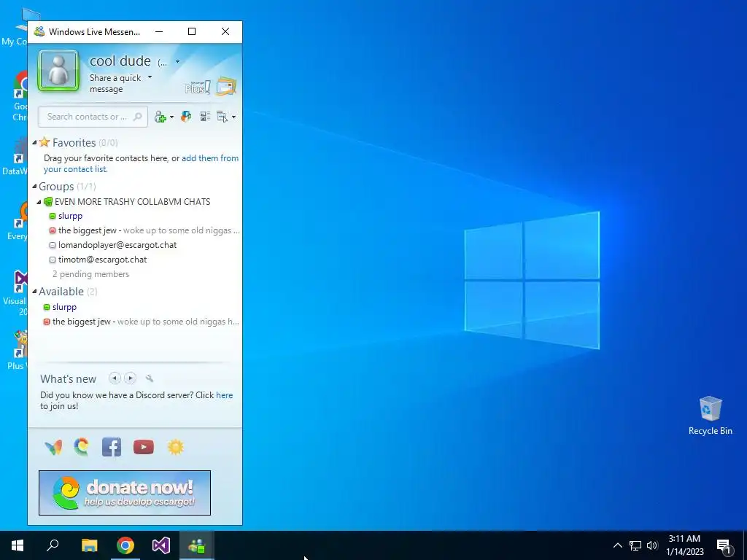Click the donate now! banner
The width and height of the screenshot is (747, 560).
pyautogui.click(x=125, y=493)
